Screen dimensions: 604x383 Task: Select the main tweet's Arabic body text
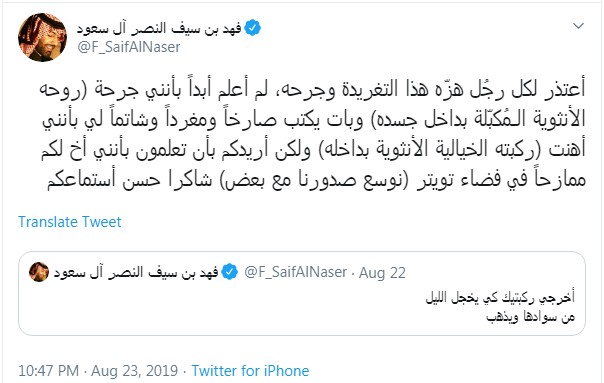pos(313,133)
